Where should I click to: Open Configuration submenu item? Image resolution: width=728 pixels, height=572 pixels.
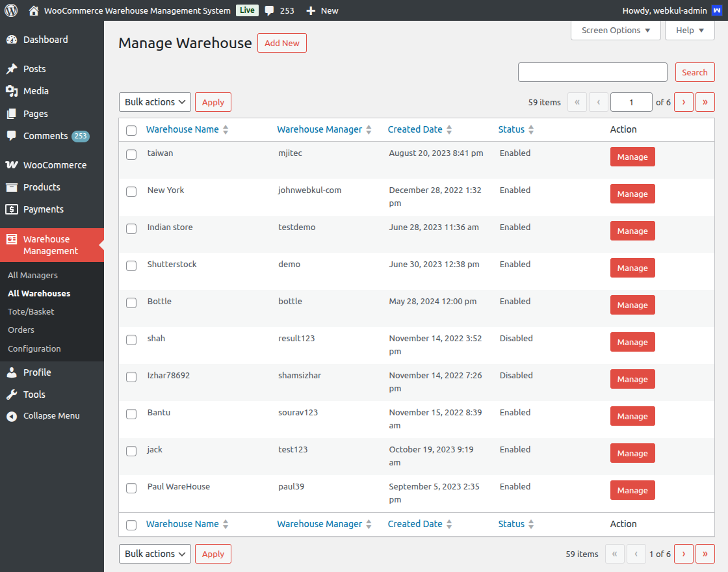[x=34, y=348]
